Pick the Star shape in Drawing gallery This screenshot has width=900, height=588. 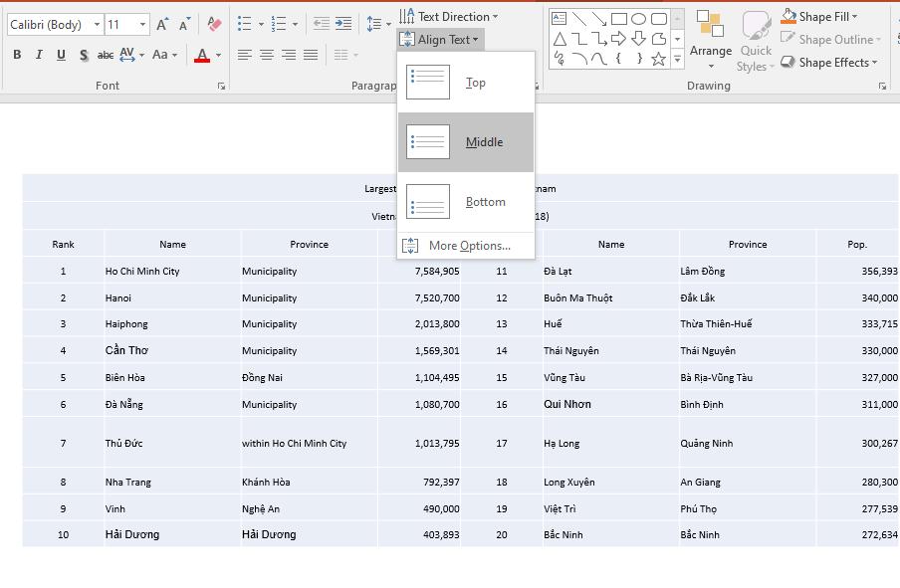click(x=659, y=60)
